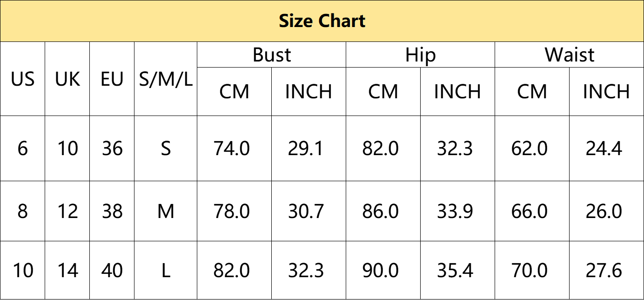Select the Hip group header
644x300 pixels.
(x=421, y=55)
